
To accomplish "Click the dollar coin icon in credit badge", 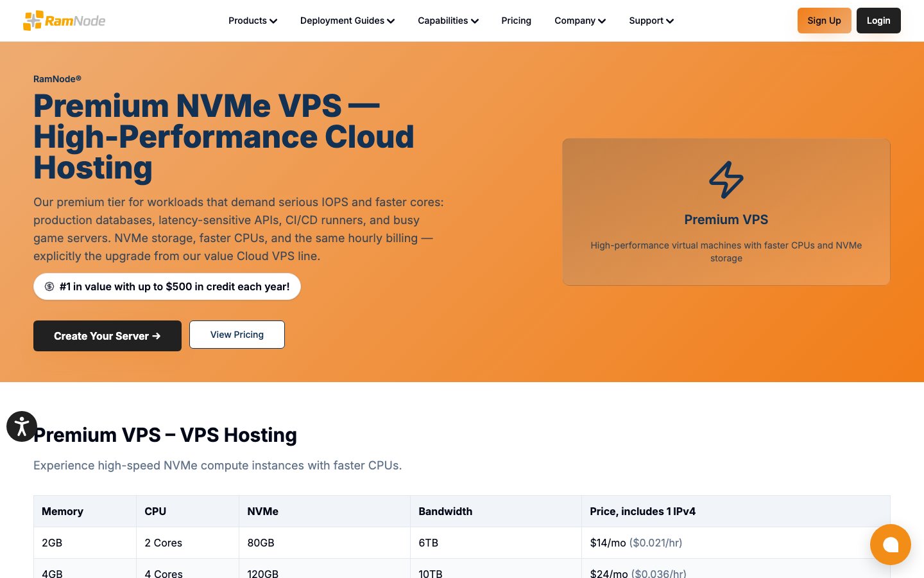I will click(49, 286).
